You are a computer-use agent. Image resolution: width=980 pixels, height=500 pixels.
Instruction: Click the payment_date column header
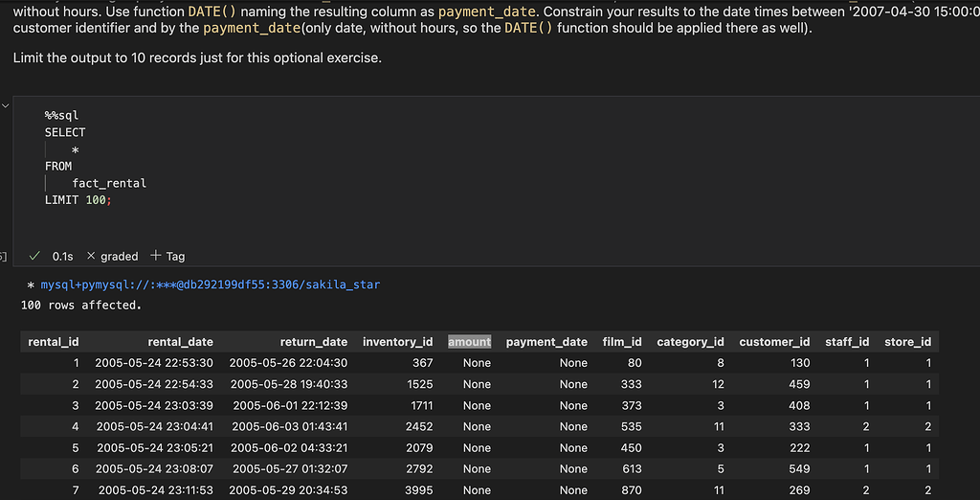[x=546, y=342]
